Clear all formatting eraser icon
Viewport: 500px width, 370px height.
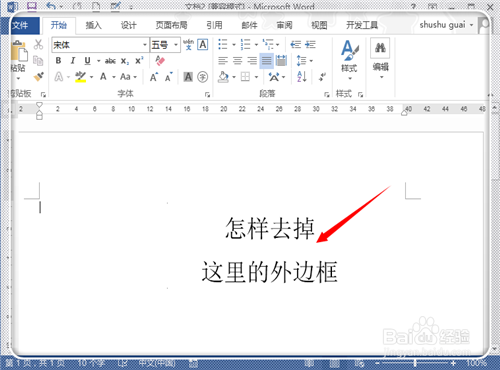coord(160,60)
